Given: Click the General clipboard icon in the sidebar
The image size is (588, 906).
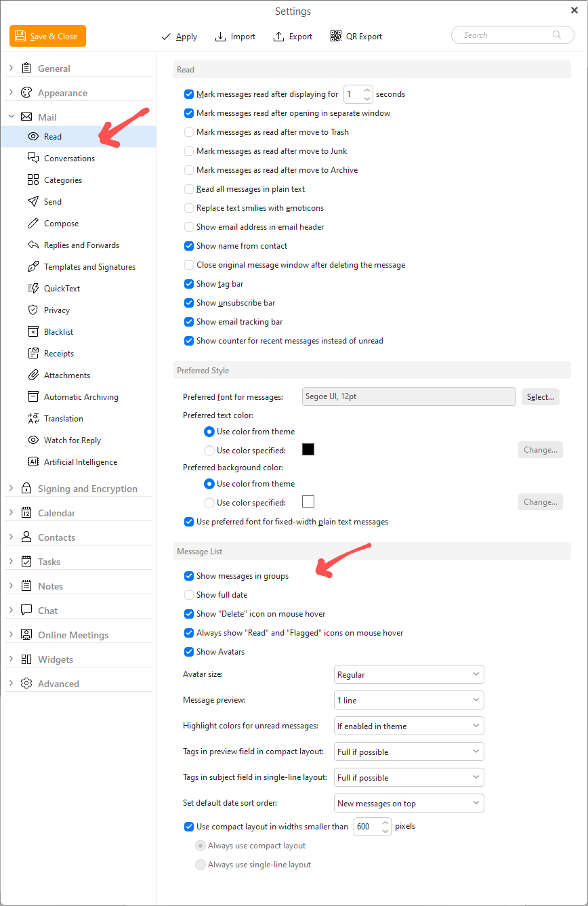Looking at the screenshot, I should click(x=26, y=68).
